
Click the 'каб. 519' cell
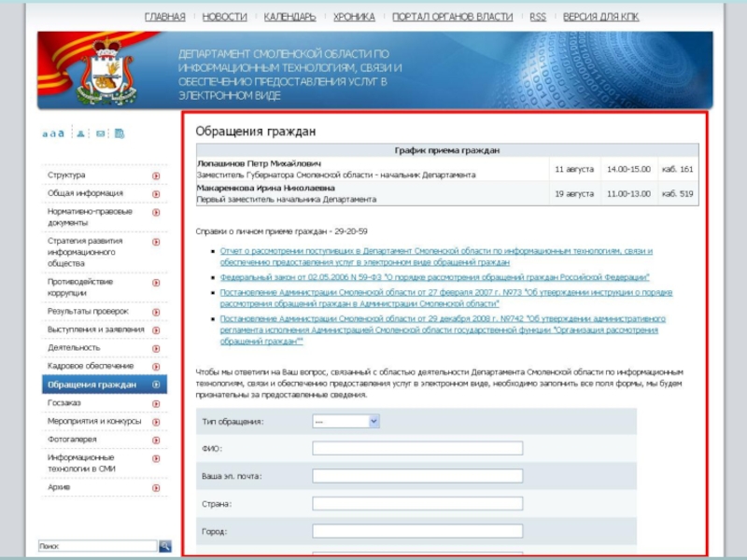(x=678, y=193)
